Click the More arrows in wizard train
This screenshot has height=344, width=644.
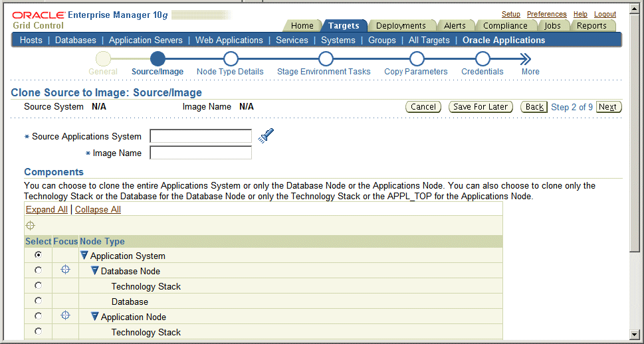pos(526,59)
